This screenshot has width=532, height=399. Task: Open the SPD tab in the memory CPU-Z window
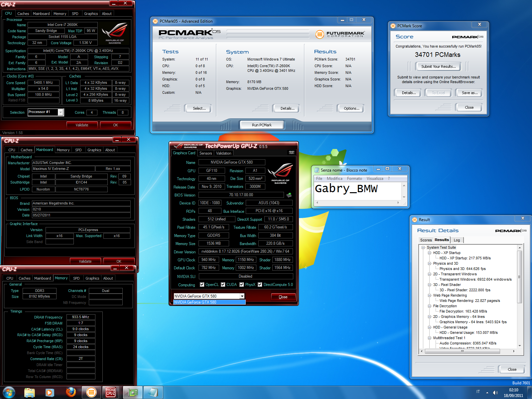coord(76,278)
